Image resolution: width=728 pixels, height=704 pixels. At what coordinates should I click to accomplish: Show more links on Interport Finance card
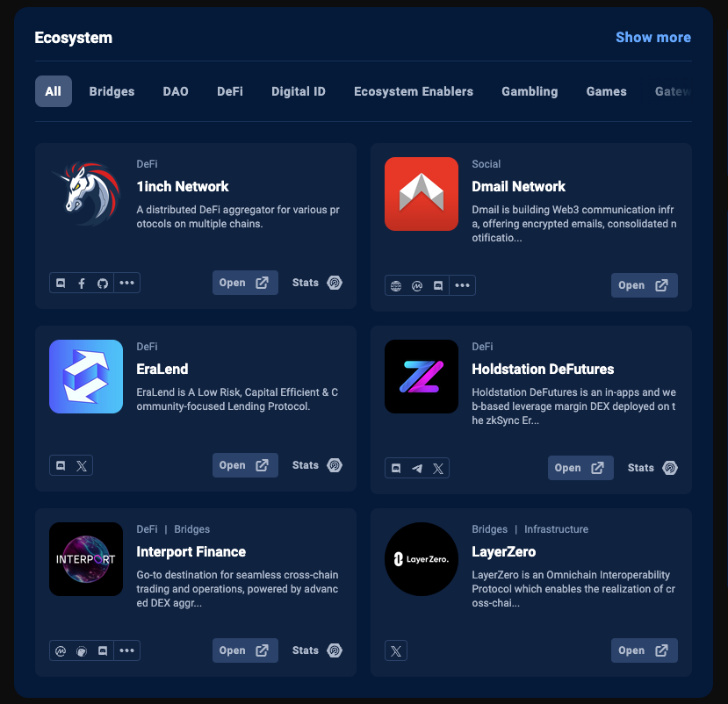tap(127, 650)
